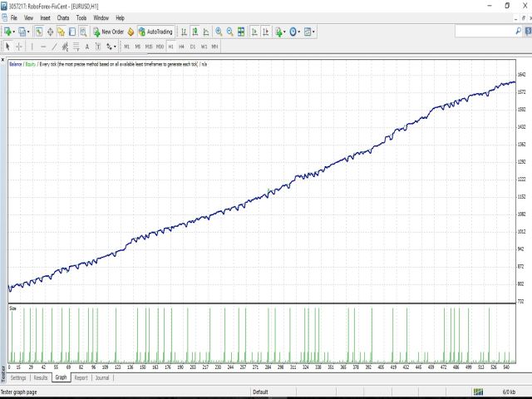The image size is (532, 399).
Task: Switch to the tester Report tab
Action: [81, 377]
